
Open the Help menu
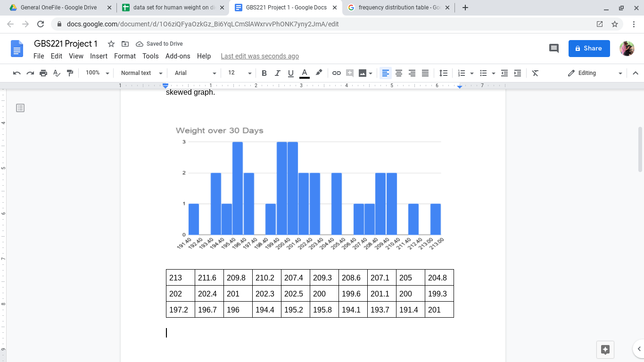(204, 56)
